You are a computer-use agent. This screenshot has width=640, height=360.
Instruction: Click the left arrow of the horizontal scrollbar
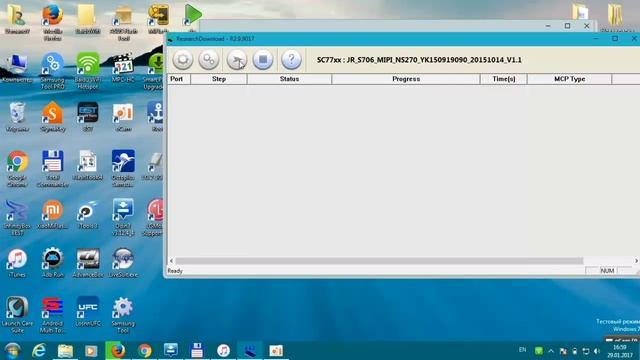point(171,260)
